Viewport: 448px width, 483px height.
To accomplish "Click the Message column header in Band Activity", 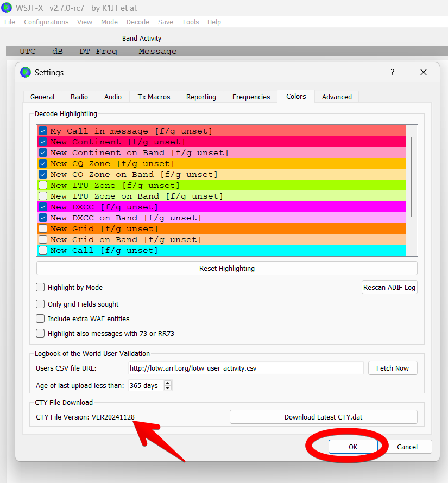I will click(x=157, y=52).
